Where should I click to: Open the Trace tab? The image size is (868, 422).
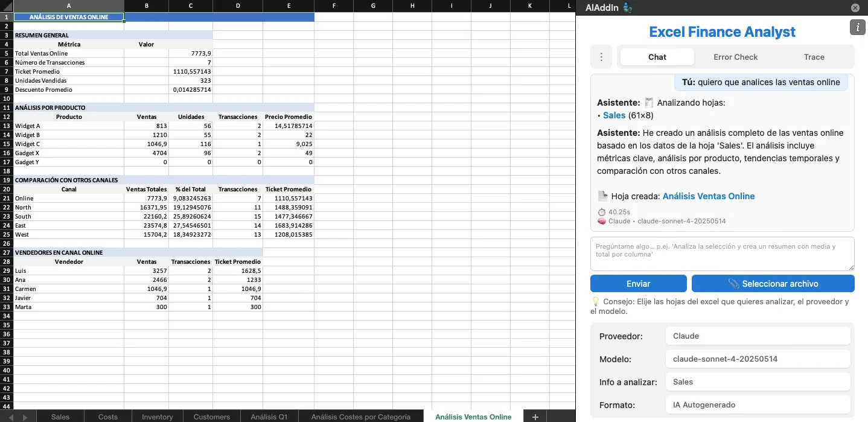(x=814, y=57)
